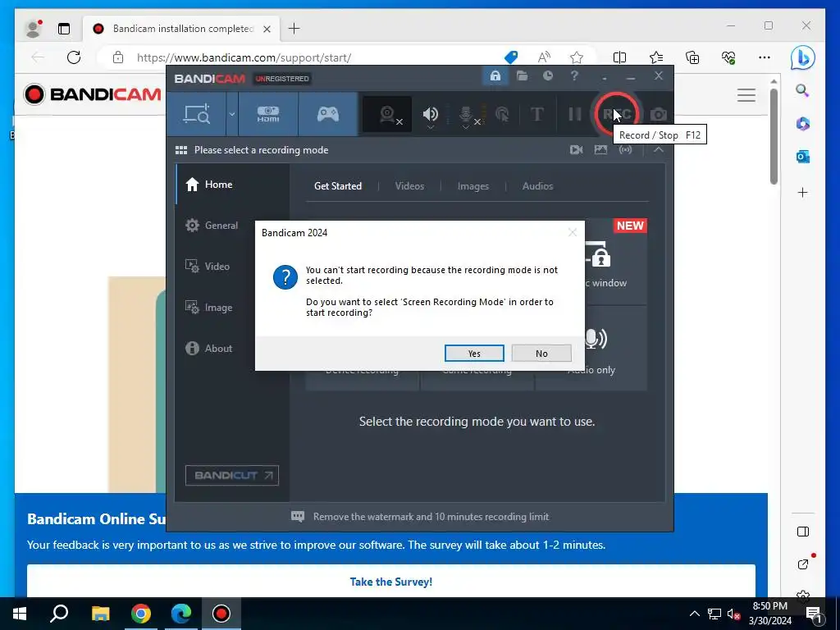Click the video camera icon in mode bar

576,150
